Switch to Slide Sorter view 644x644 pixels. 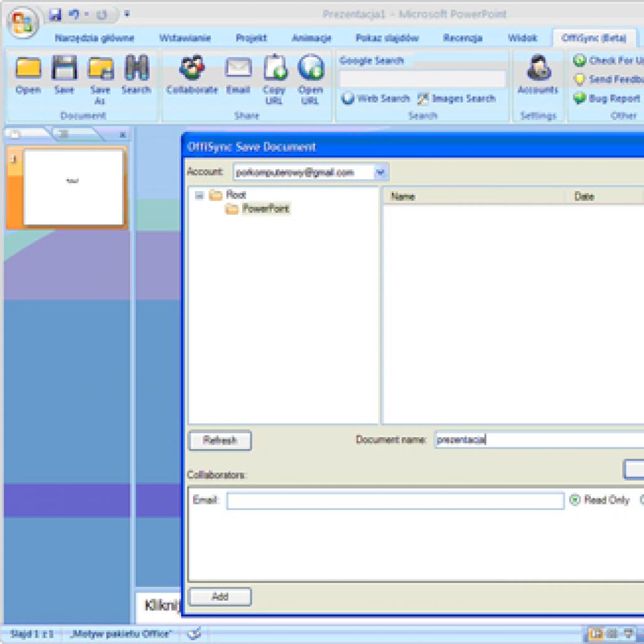612,633
